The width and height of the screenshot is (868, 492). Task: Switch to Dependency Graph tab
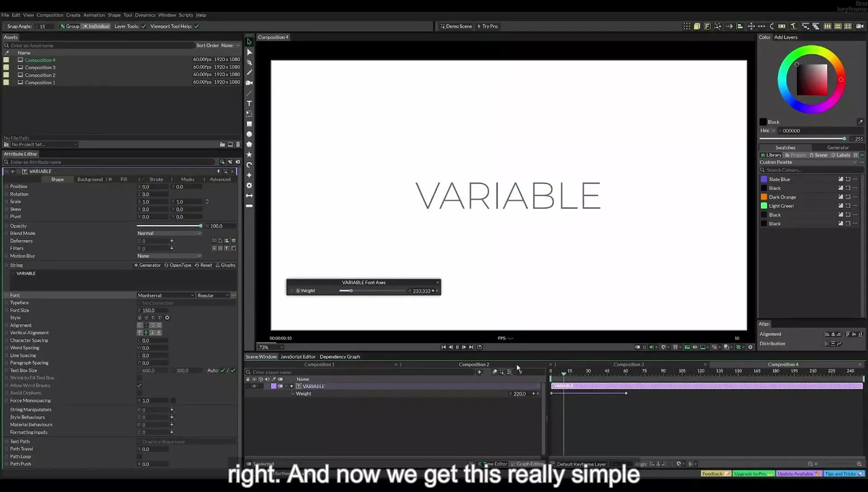[x=340, y=357]
